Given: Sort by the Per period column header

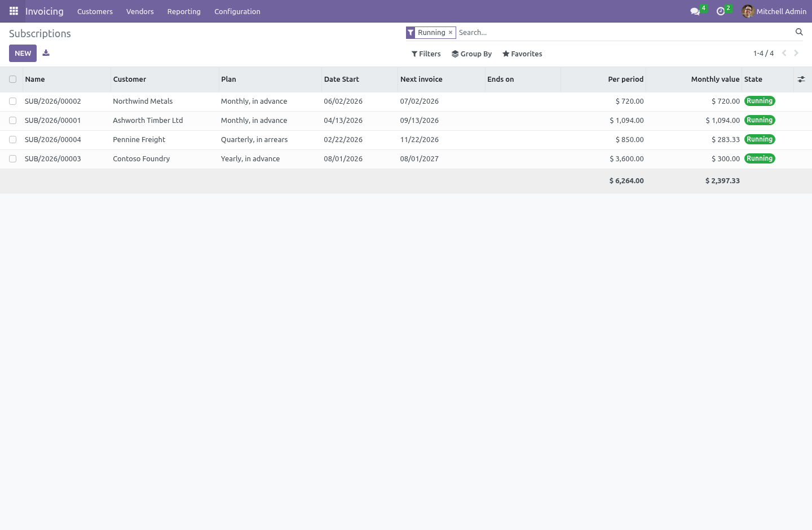Looking at the screenshot, I should (x=603, y=79).
